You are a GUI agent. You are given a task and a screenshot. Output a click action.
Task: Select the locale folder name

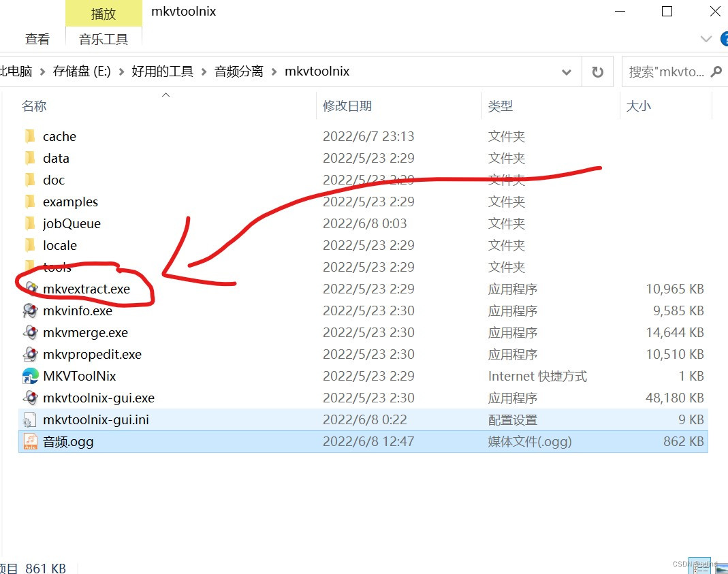click(x=60, y=246)
